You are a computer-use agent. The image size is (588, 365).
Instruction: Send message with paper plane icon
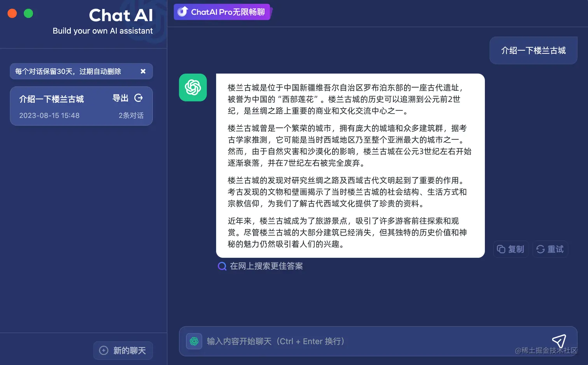point(559,341)
